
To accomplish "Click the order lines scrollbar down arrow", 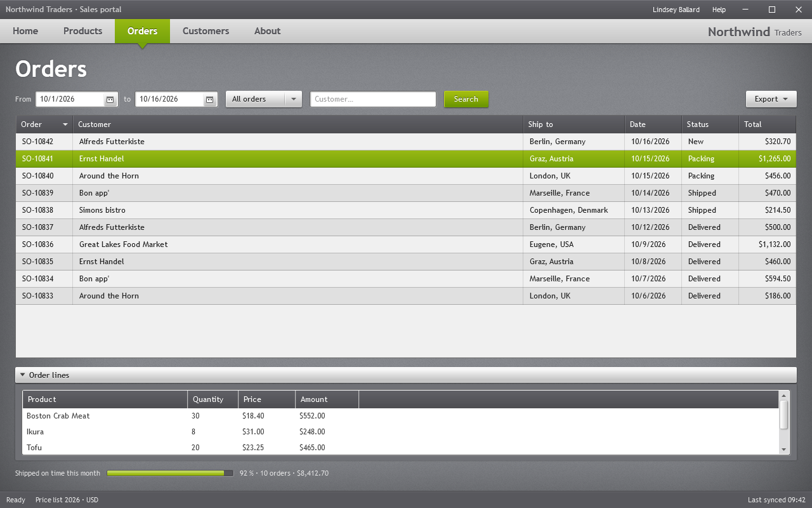I will 784,450.
